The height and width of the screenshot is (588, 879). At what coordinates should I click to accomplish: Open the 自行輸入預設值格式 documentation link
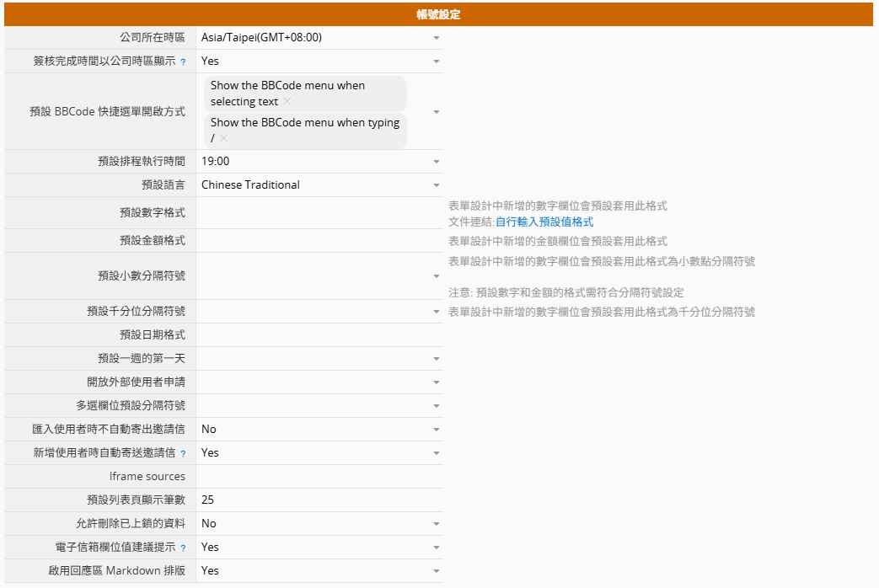(544, 222)
